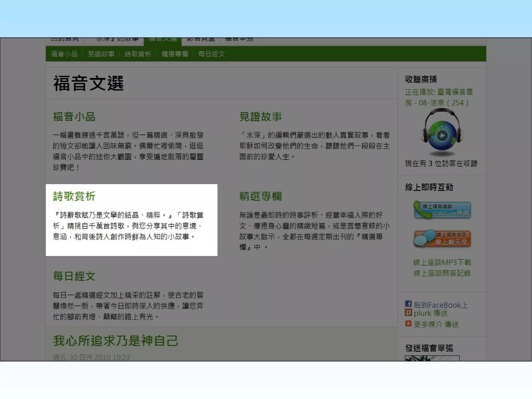Open article 我心所追求乃是神自己
Screen dimensions: 532x399
116,341
